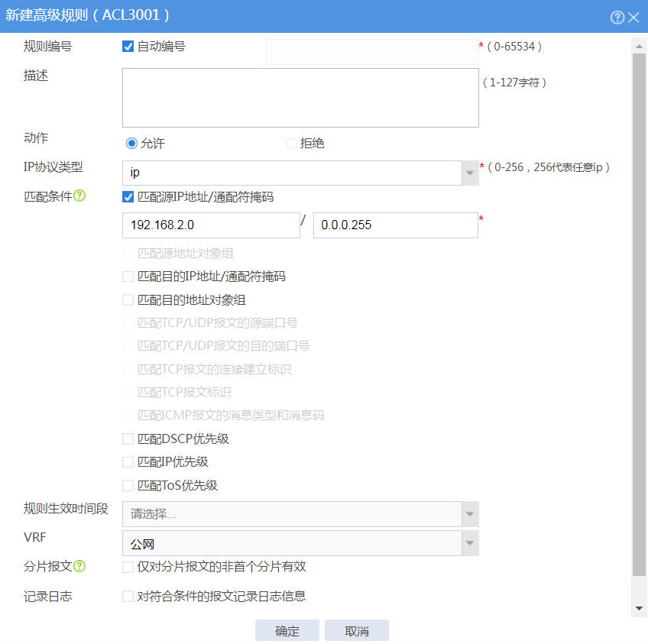
Task: Enable 匹配目的IP地址/通配符掩码 checkbox
Action: pos(128,277)
